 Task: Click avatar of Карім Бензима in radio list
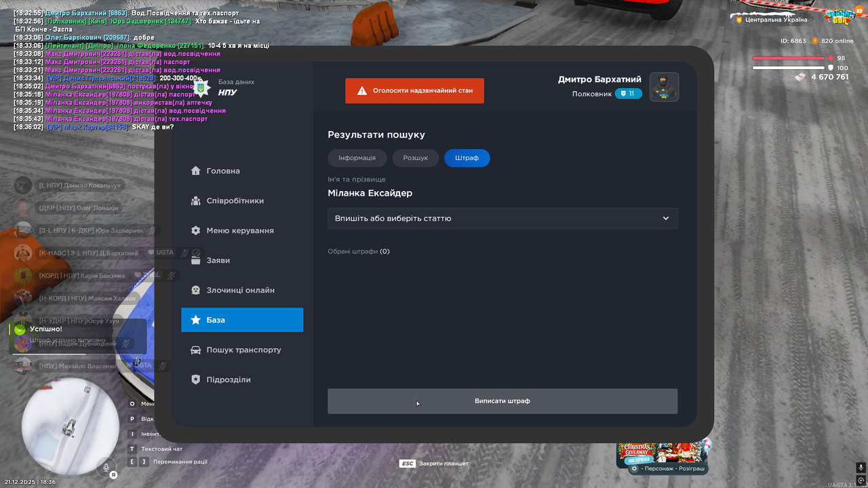23,275
